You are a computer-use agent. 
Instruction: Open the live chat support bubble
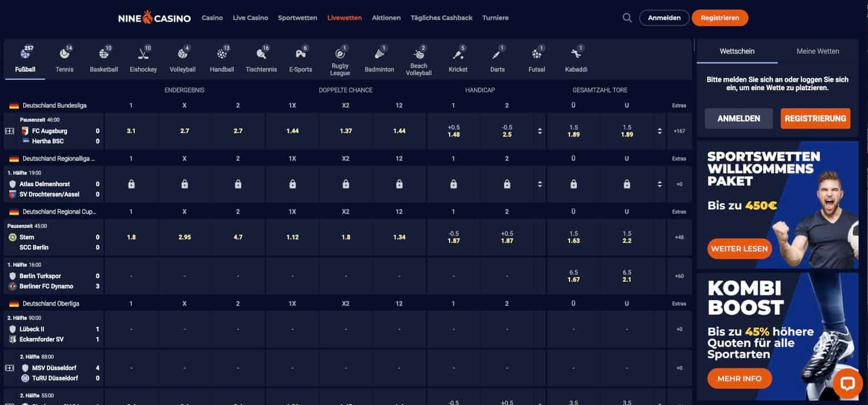tap(848, 384)
